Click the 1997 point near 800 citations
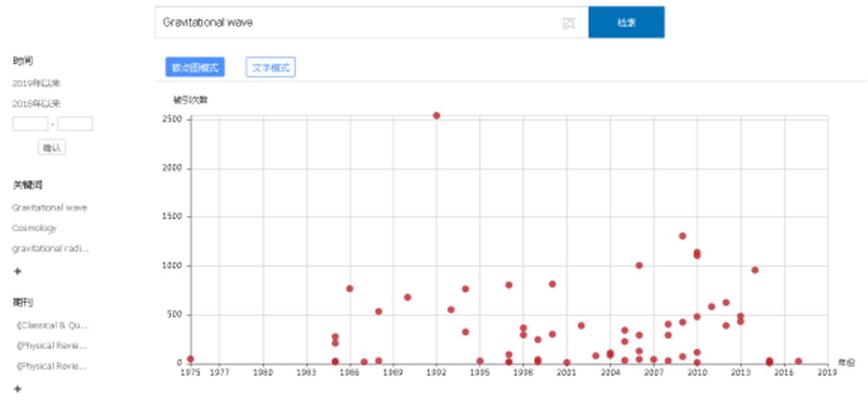This screenshot has height=401, width=868. pyautogui.click(x=508, y=285)
